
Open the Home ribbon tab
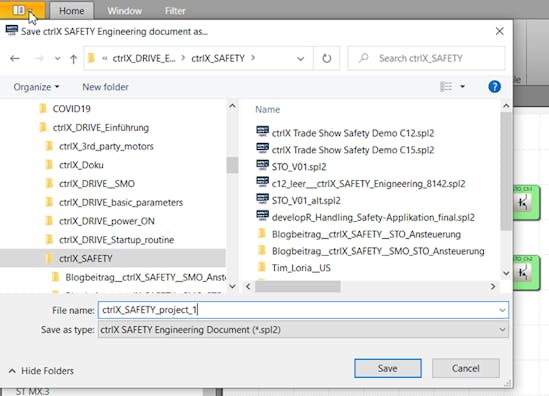click(71, 11)
